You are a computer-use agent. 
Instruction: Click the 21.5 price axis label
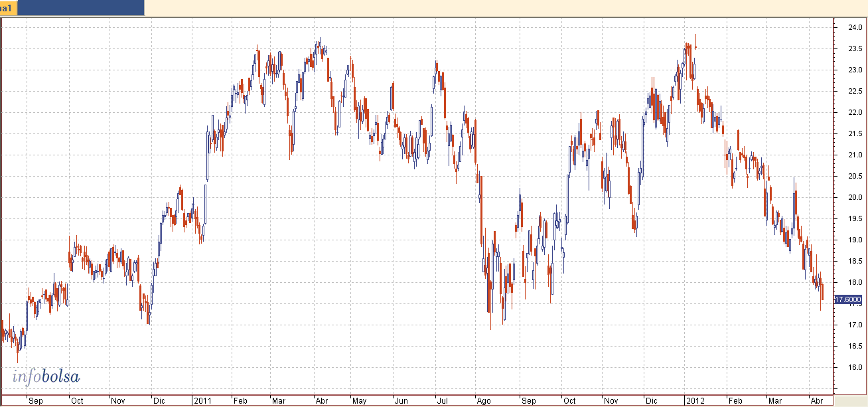(855, 133)
